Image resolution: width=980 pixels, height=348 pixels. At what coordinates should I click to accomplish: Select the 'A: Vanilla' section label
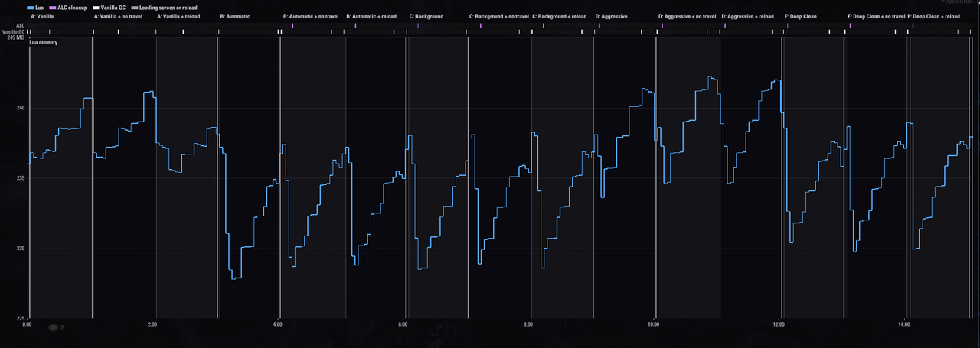pos(42,16)
